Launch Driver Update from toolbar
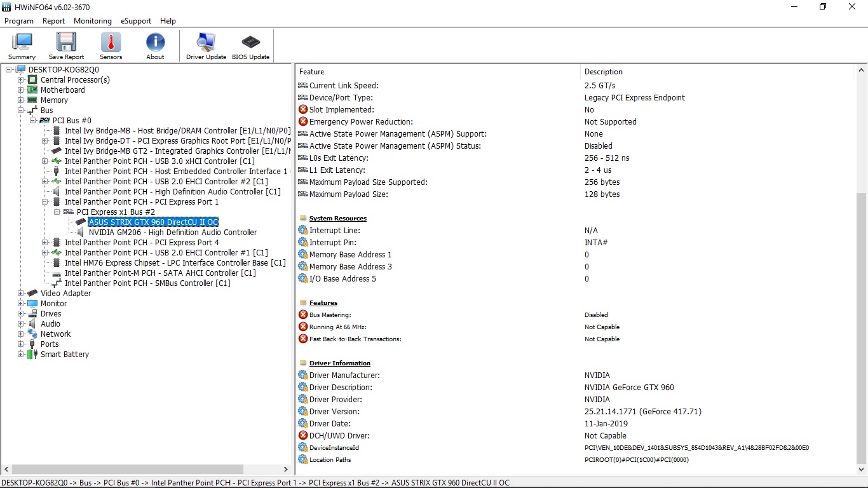 (x=206, y=46)
